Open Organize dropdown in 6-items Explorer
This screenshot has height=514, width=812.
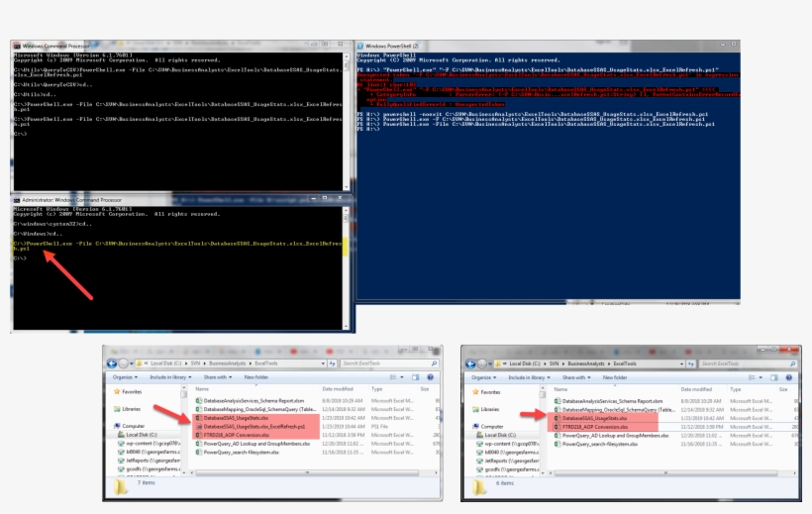(483, 377)
